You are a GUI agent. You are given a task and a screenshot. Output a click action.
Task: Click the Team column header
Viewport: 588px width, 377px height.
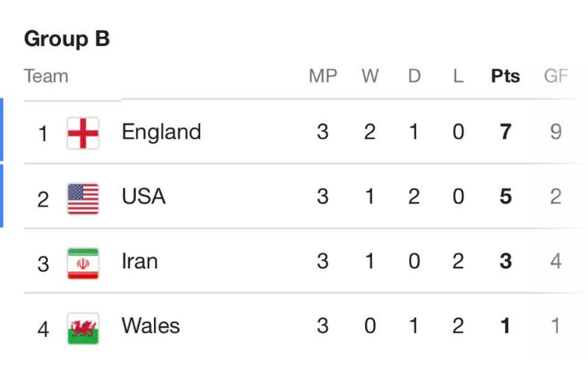click(46, 76)
